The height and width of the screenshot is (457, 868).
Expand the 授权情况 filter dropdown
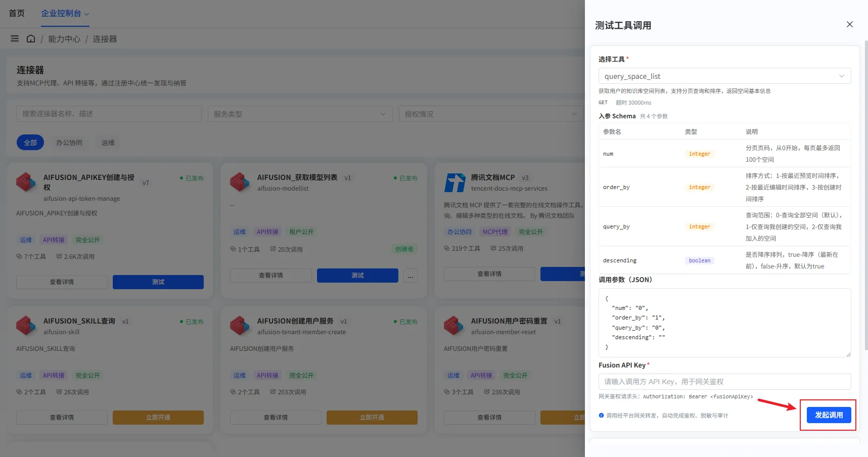(491, 114)
